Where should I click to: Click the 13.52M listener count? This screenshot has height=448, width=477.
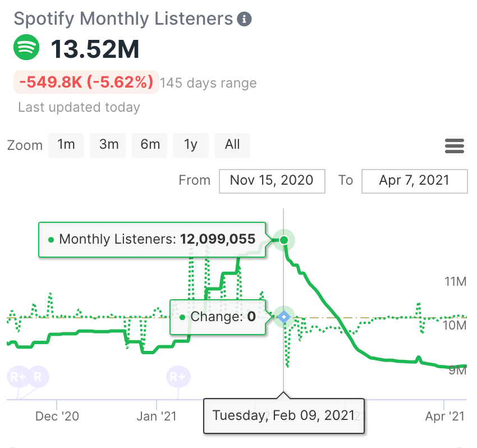pyautogui.click(x=95, y=49)
